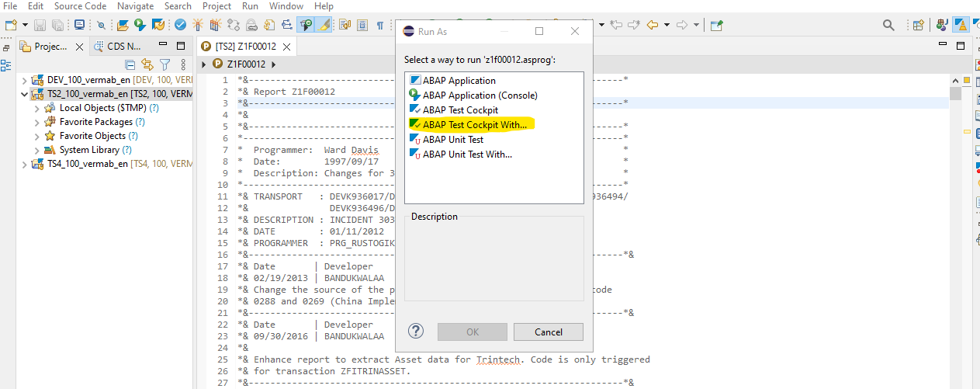Click Collapse All icon in Project Explorer
The width and height of the screenshot is (980, 389).
130,64
